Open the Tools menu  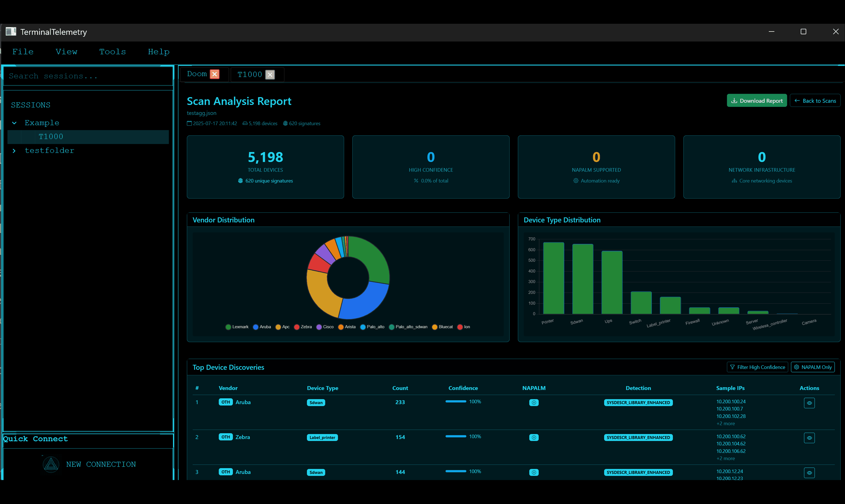click(x=112, y=52)
